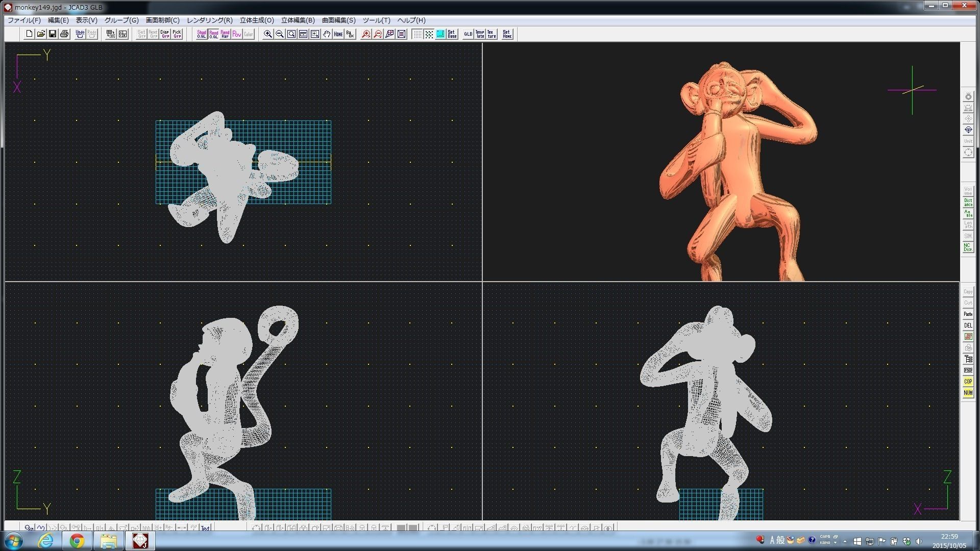Open the 立体生成(O) menu
The height and width of the screenshot is (551, 980).
[x=257, y=20]
